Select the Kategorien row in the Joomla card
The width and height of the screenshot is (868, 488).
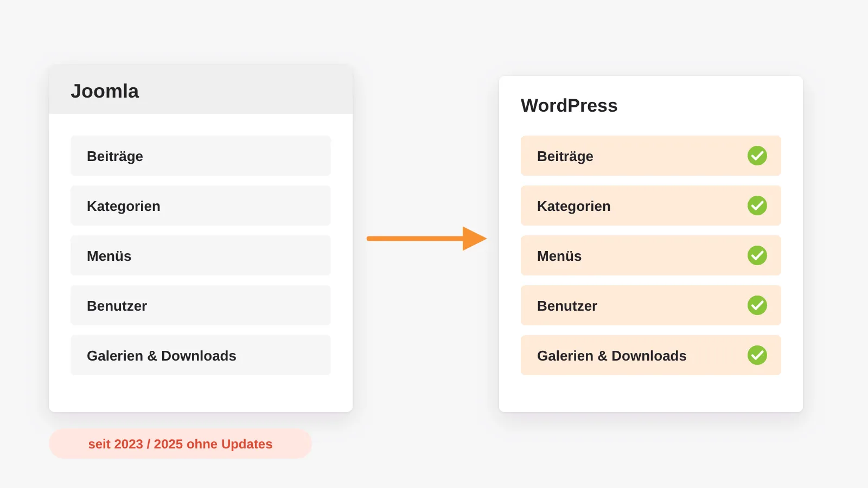201,206
